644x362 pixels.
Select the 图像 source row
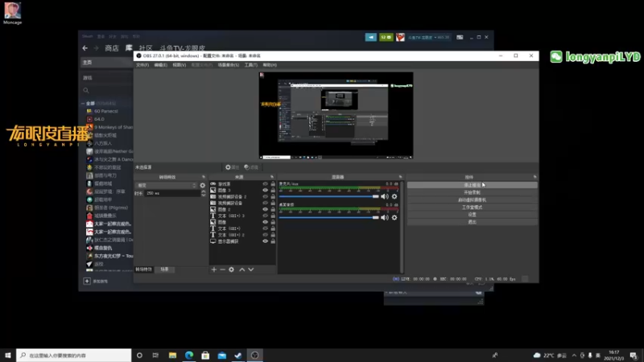click(242, 222)
